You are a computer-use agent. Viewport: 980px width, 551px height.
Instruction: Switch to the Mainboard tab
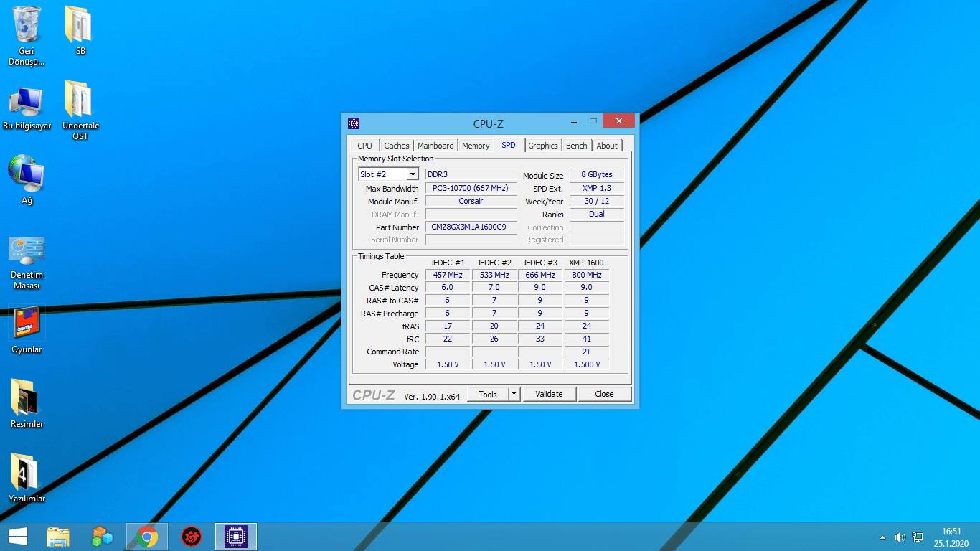click(435, 146)
